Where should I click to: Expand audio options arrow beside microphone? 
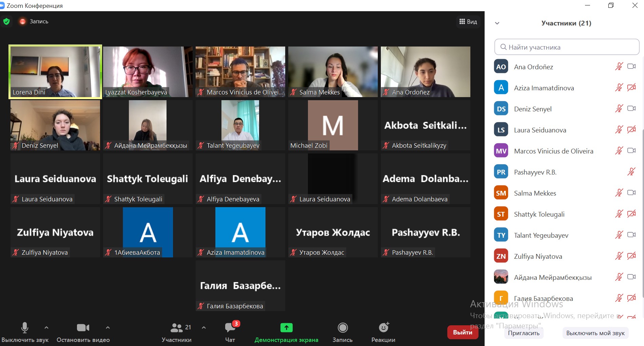46,328
